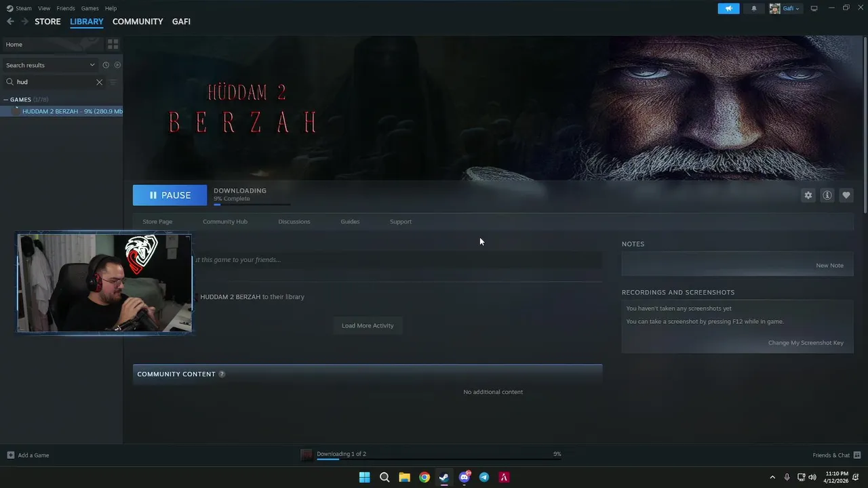
Task: Open Guides link
Action: [350, 222]
